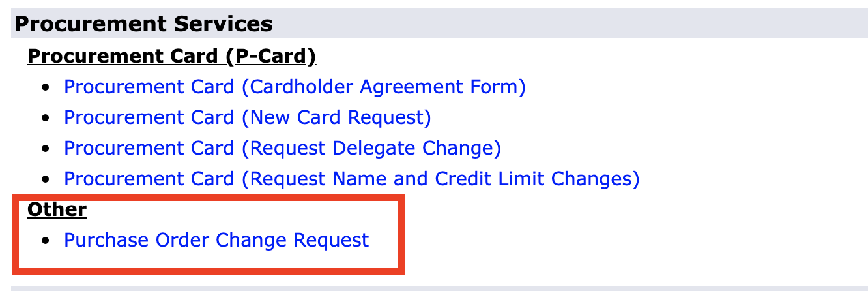
Task: Click the bullet beside Credit Limit Changes link
Action: pos(45,179)
